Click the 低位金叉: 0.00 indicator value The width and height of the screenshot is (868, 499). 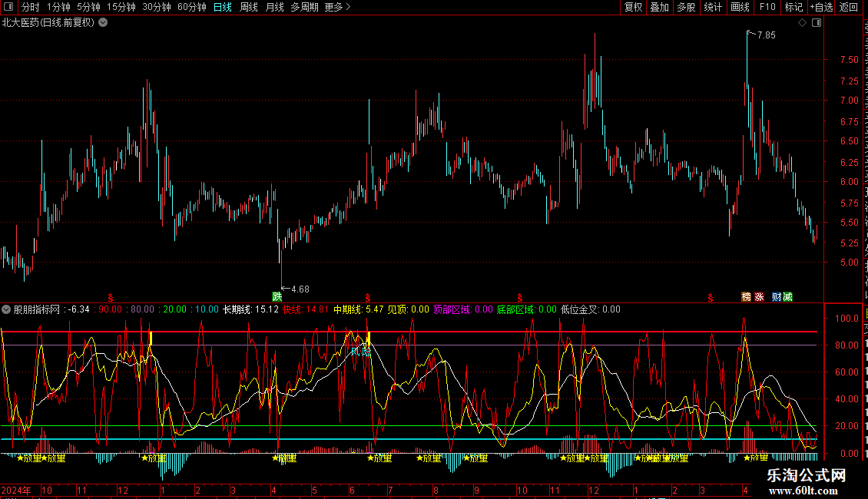tap(590, 309)
